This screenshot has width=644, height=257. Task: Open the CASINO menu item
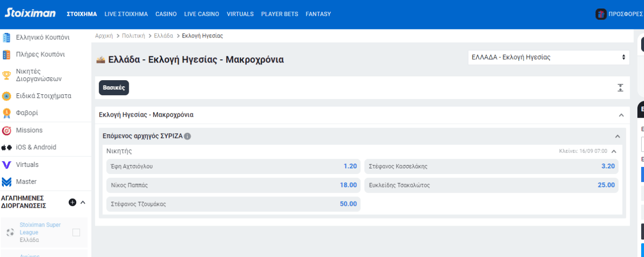tap(166, 14)
